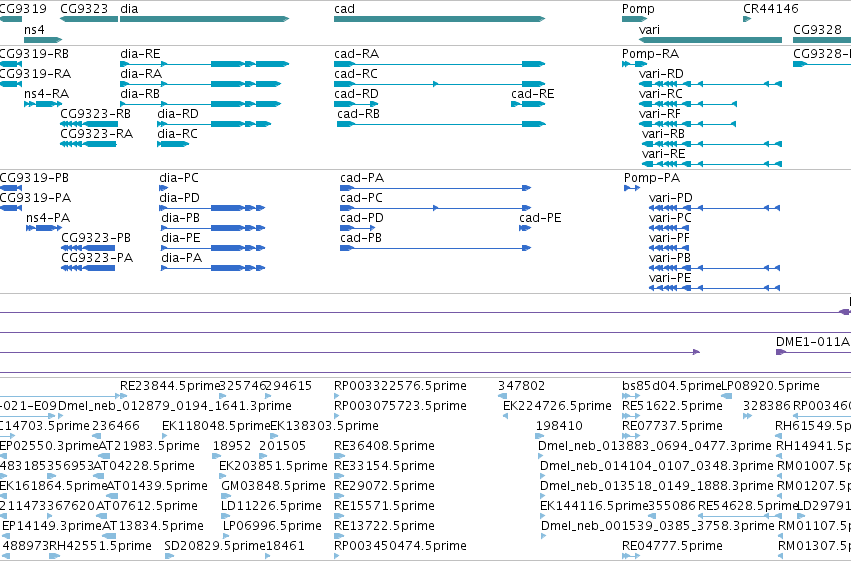Select the ns4-PA protein label

coord(48,218)
